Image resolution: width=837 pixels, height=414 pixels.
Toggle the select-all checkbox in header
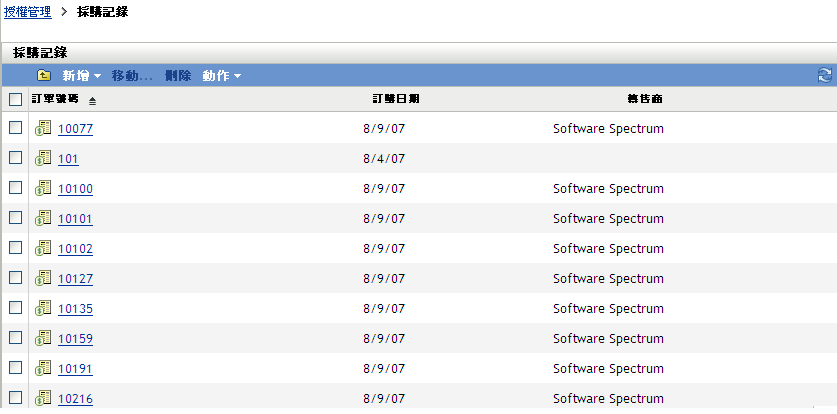pos(15,100)
